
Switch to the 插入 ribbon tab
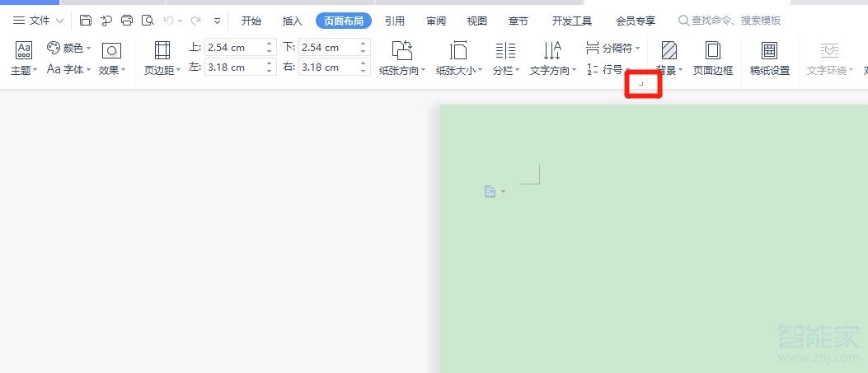click(x=292, y=21)
